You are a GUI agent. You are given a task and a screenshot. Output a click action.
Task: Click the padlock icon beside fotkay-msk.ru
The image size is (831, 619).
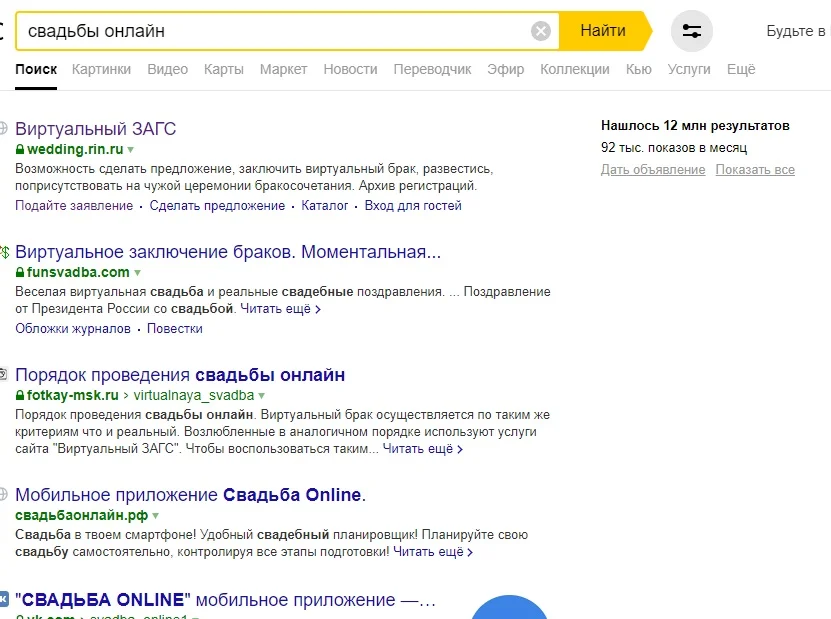click(x=21, y=395)
